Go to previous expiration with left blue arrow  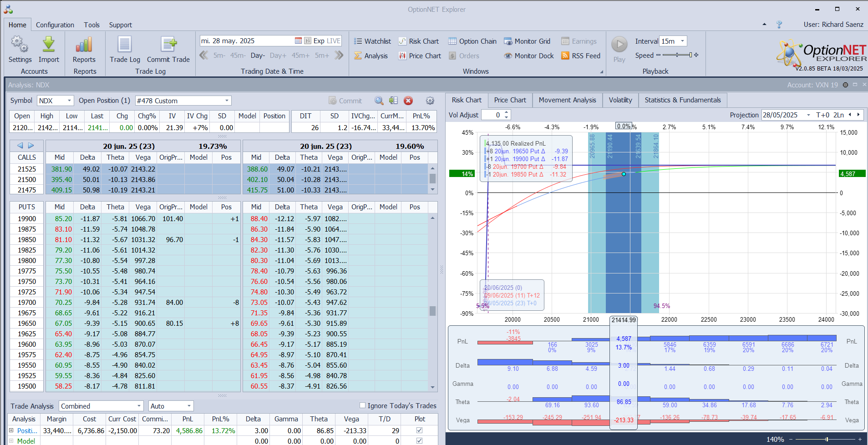click(x=20, y=146)
